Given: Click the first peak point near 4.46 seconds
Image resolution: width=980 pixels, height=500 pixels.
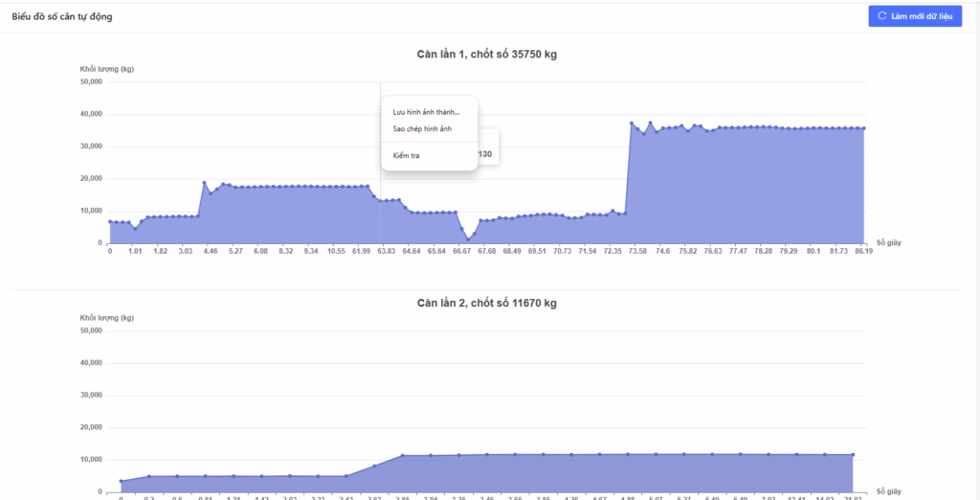Looking at the screenshot, I should [x=204, y=183].
